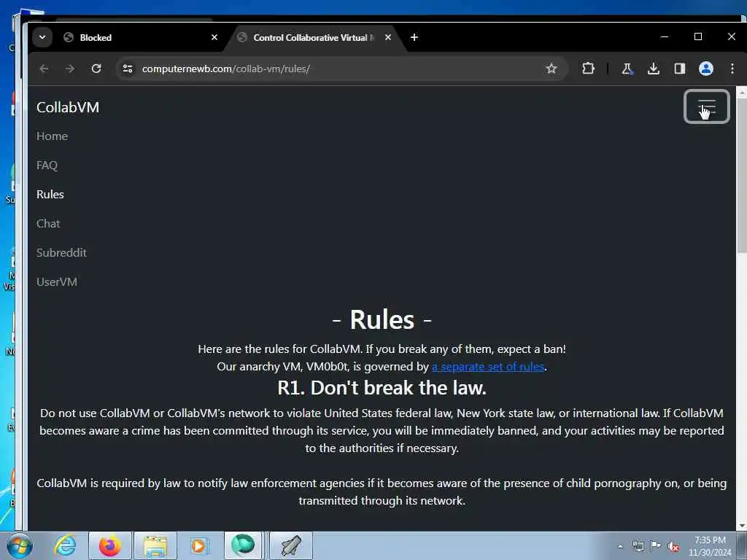The width and height of the screenshot is (747, 560).
Task: Minimize the browser window
Action: pos(665,36)
